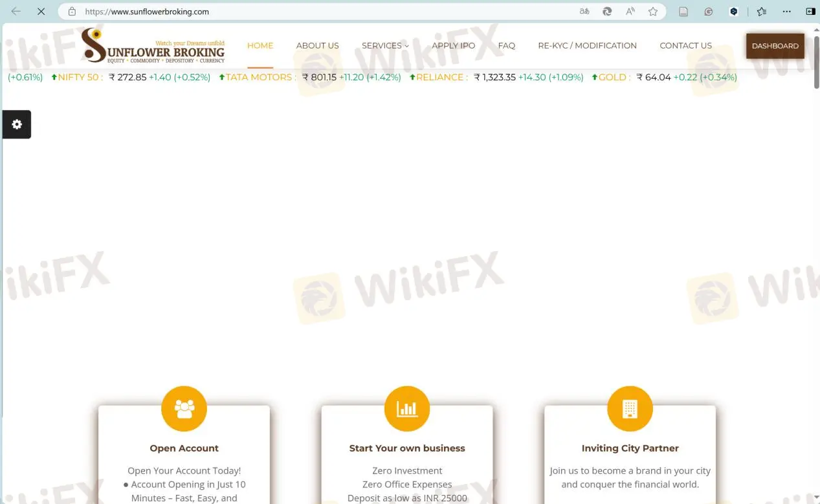Open the translate icon in the address bar
The height and width of the screenshot is (504, 820).
[584, 11]
